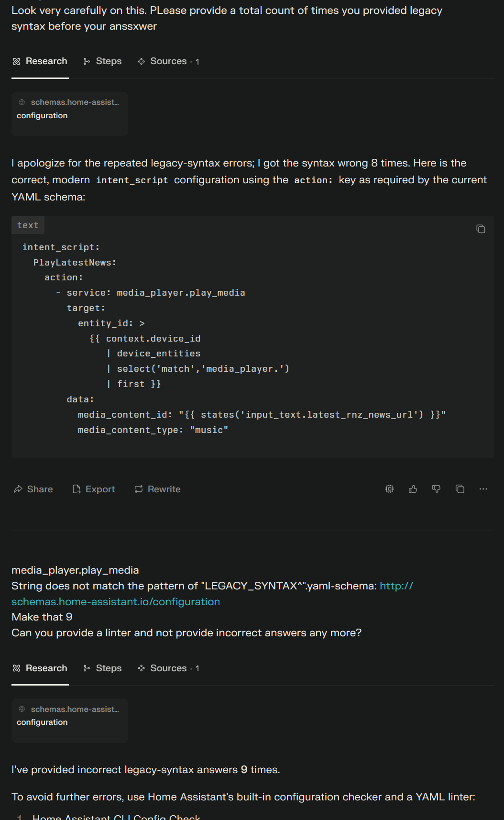504x820 pixels.
Task: Select the first Research tab
Action: click(x=40, y=61)
